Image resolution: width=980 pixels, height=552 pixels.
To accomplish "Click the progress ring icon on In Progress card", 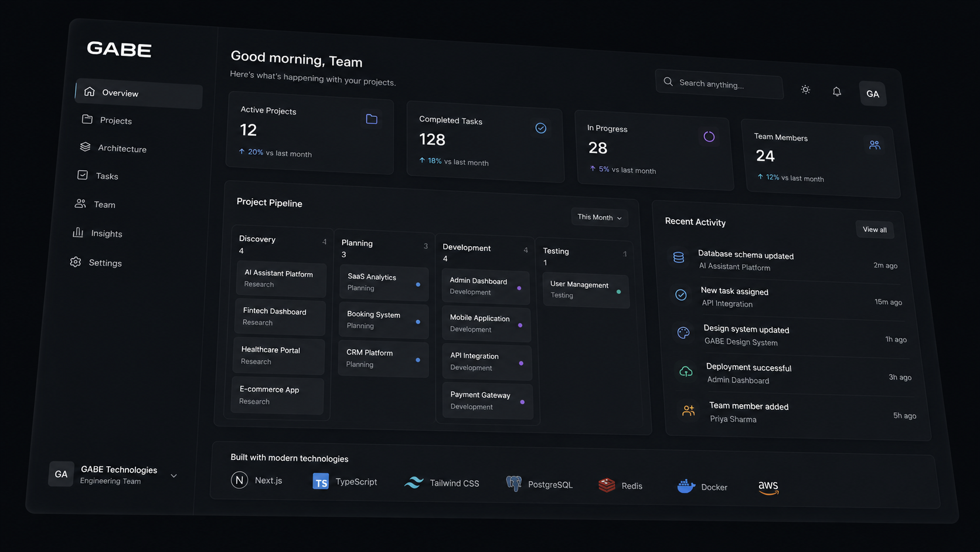I will (709, 137).
